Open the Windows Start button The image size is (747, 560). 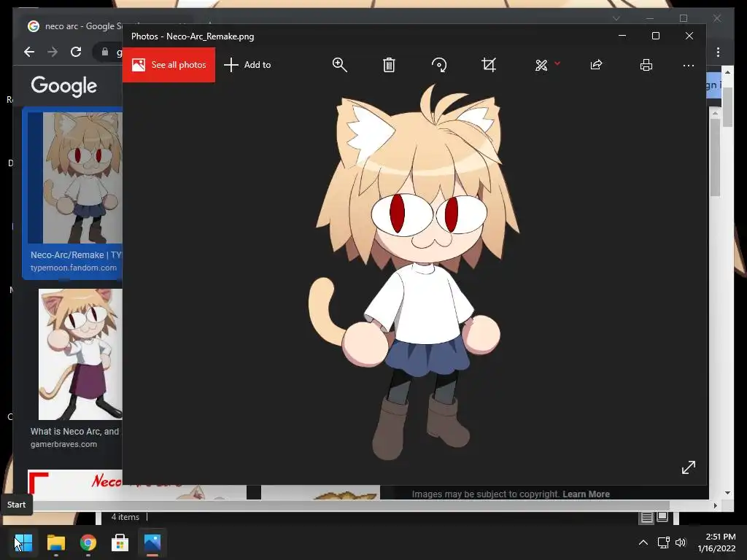(23, 542)
